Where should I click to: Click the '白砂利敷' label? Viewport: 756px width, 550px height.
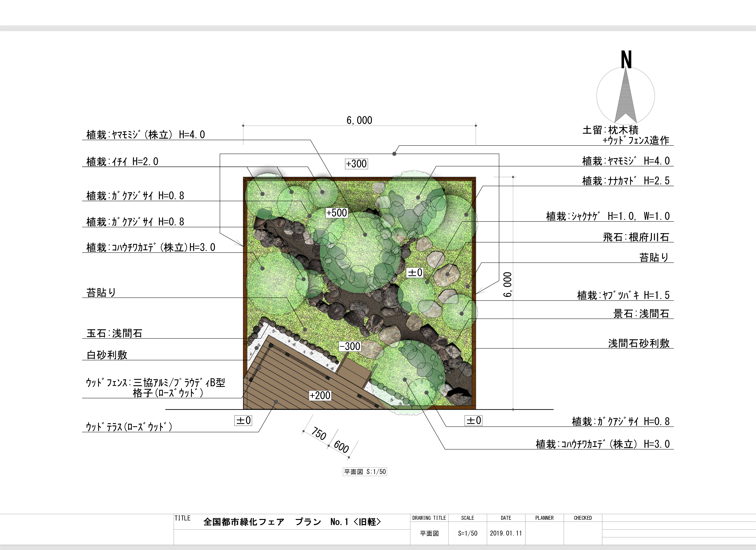click(107, 355)
